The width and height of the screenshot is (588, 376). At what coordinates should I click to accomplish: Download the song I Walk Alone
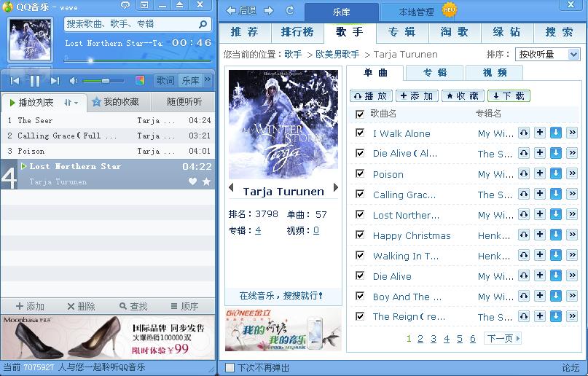tap(556, 133)
